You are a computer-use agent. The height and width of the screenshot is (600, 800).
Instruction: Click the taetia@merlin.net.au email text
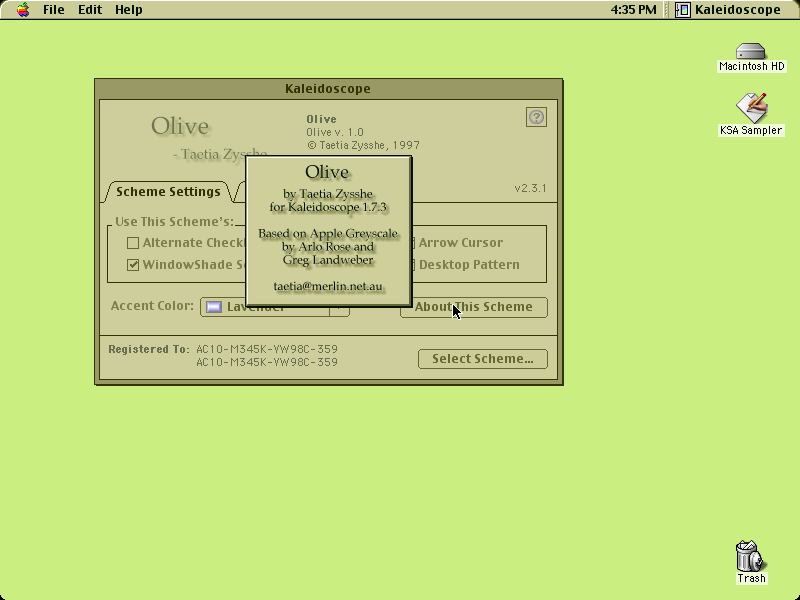[328, 286]
